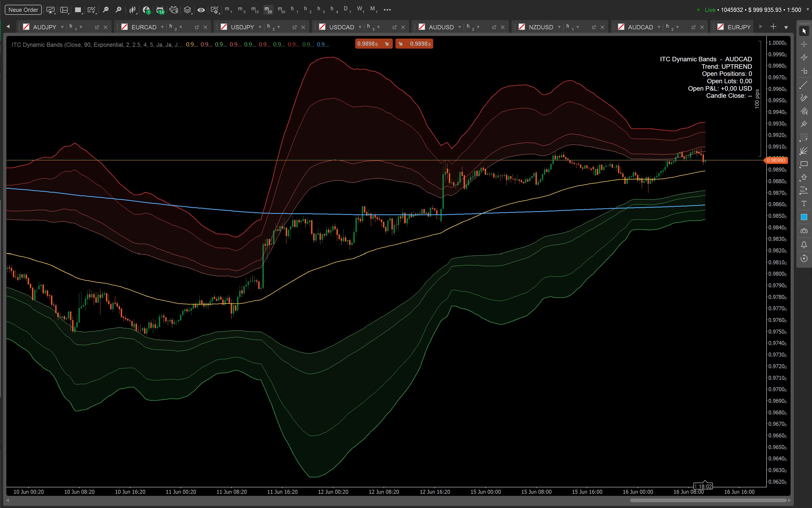Pick the Fibonacci retracement tool
The image size is (812, 508).
pyautogui.click(x=804, y=137)
